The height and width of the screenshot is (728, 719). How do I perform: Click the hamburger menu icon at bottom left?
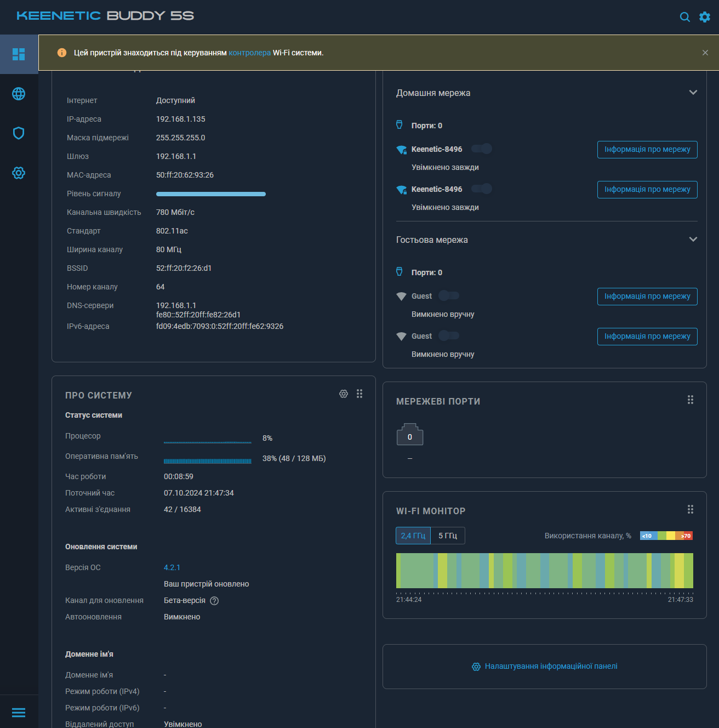click(19, 713)
